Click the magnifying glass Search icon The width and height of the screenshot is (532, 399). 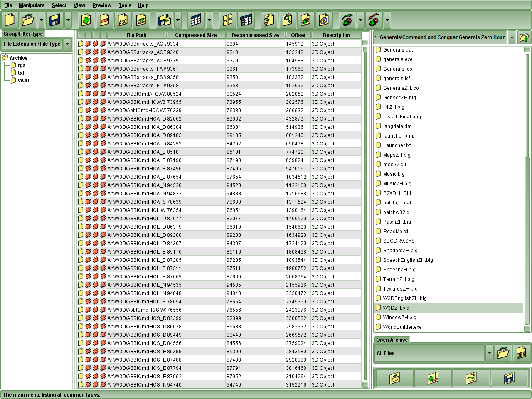(x=287, y=20)
